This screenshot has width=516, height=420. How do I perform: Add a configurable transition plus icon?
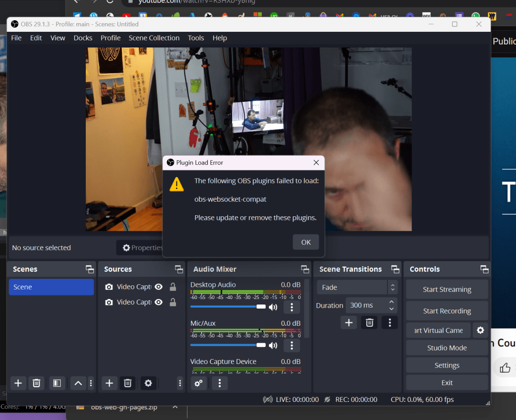[349, 323]
